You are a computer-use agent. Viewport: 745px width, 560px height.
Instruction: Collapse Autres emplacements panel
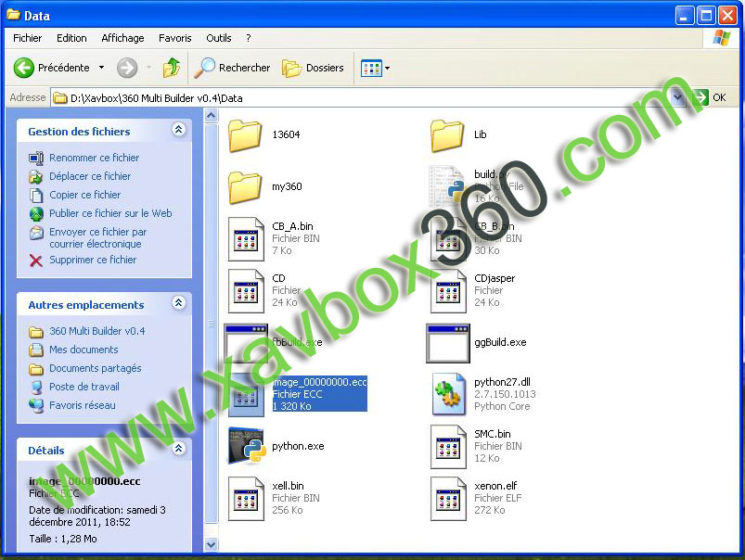coord(179,302)
